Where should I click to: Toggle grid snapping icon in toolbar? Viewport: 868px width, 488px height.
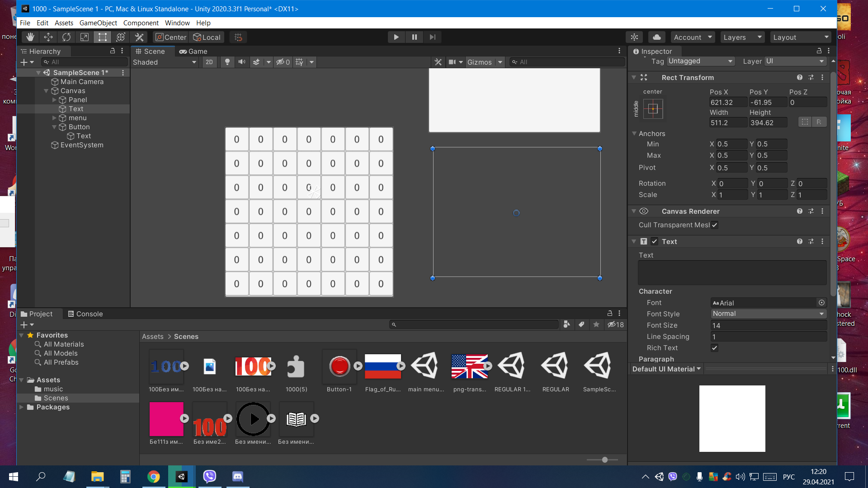(x=238, y=37)
